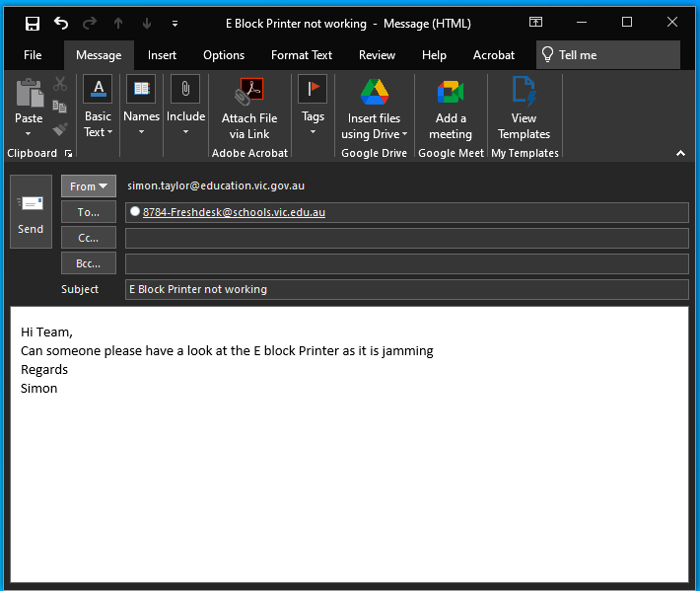
Task: Open the Tags flag dropdown
Action: [x=313, y=107]
